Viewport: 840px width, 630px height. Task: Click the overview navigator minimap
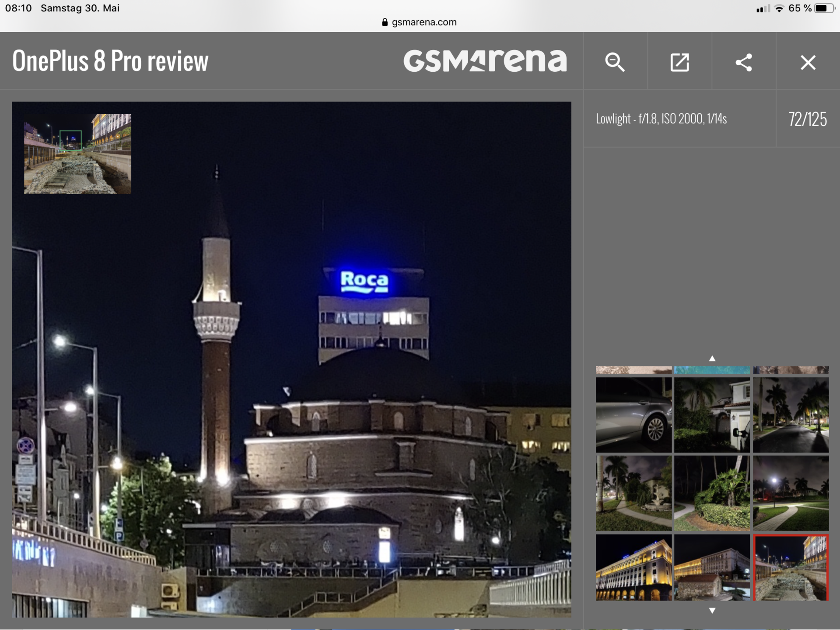pos(77,154)
